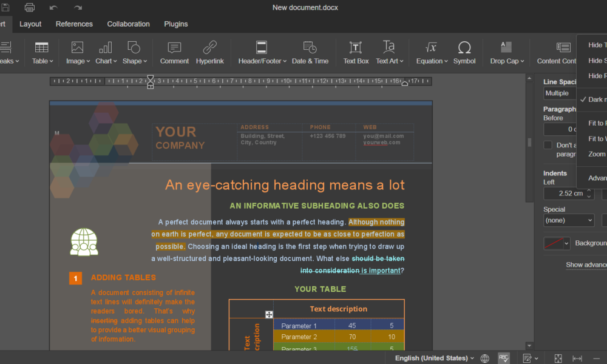Open the Symbol insertion tool
The image size is (607, 364).
click(x=464, y=52)
